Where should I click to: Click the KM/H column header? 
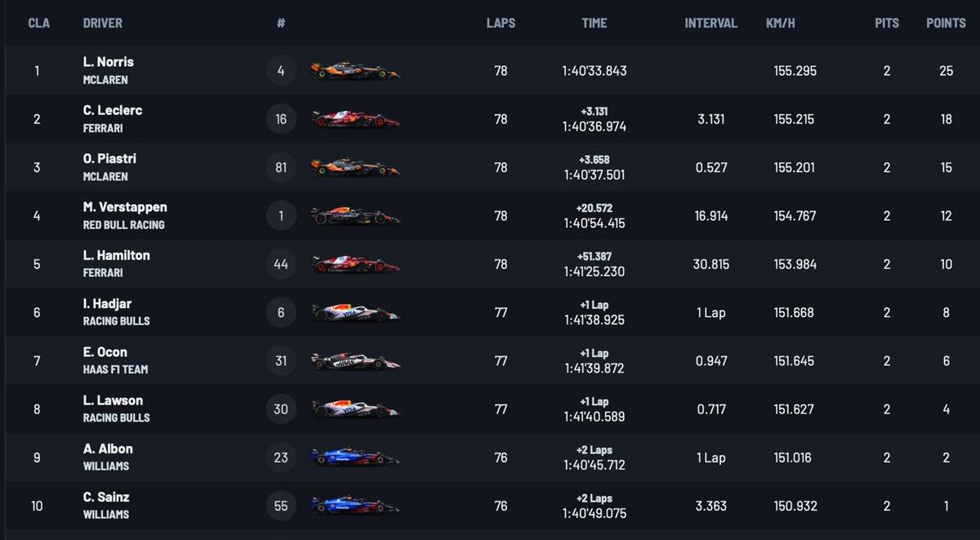tap(781, 23)
